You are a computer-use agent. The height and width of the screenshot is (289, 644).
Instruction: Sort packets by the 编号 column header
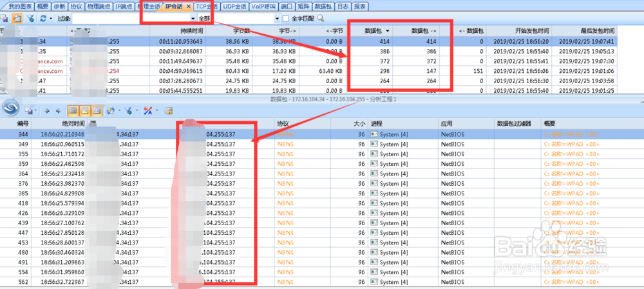(15, 123)
